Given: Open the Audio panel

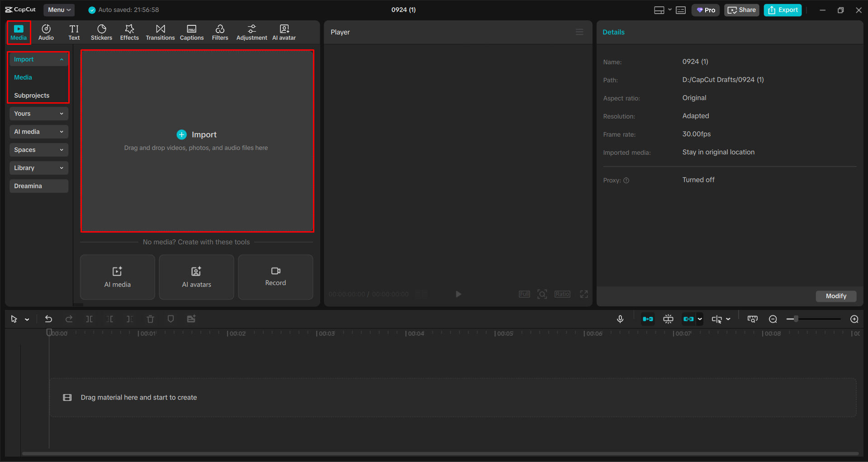Looking at the screenshot, I should pyautogui.click(x=46, y=32).
